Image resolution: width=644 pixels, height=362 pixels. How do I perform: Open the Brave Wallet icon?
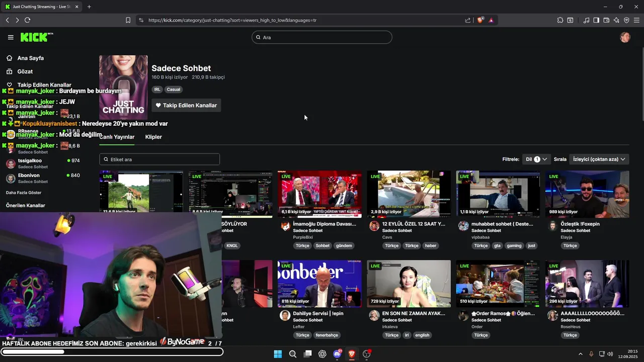tap(606, 20)
